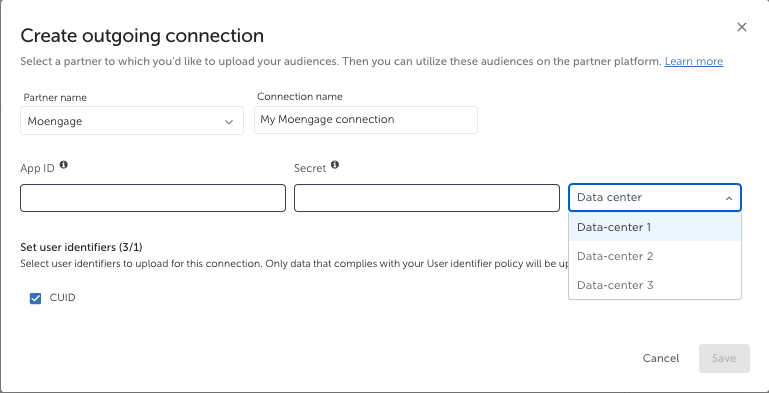Open the Learn more link
Viewport: 769px width, 393px height.
[693, 61]
